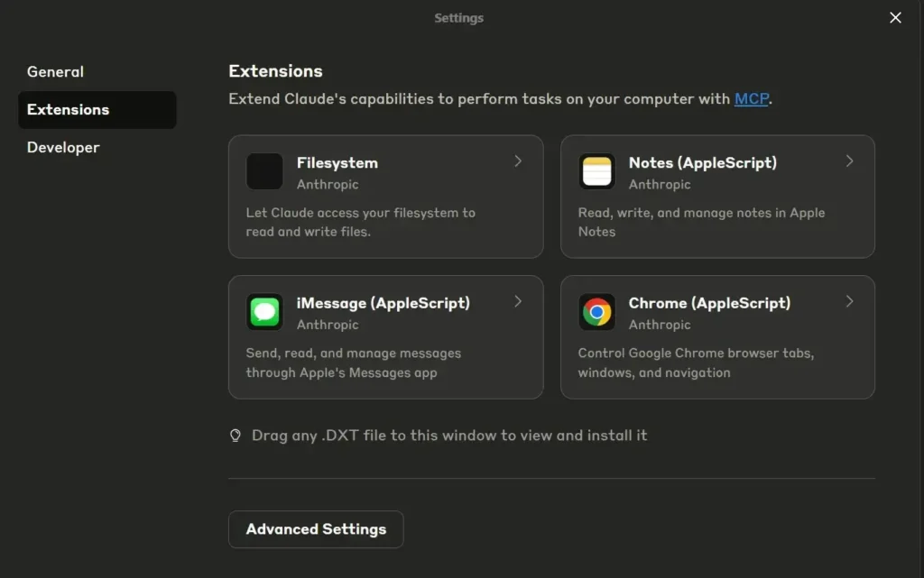Click the Chrome browser tabs description
This screenshot has width=924, height=578.
coord(696,362)
